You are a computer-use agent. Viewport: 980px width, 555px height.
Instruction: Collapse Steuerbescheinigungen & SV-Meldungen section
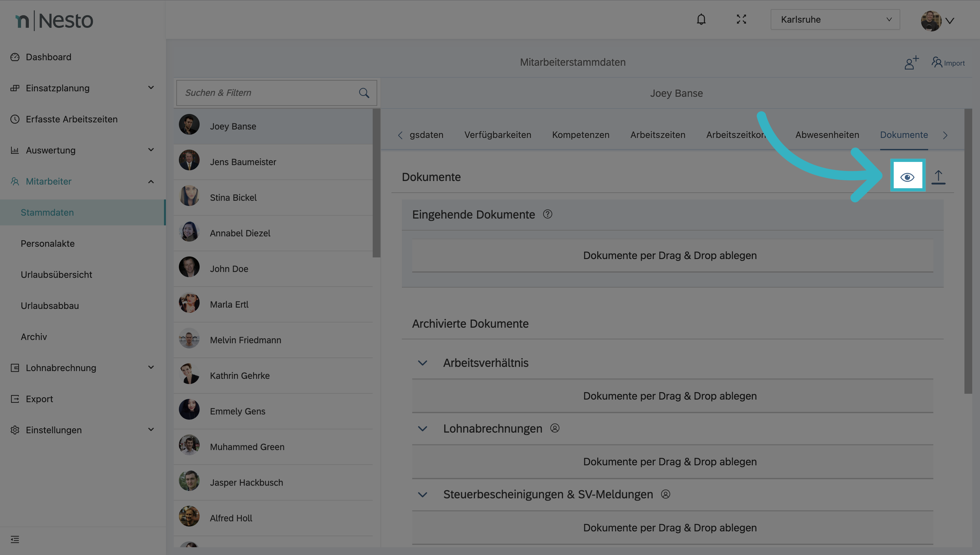422,494
